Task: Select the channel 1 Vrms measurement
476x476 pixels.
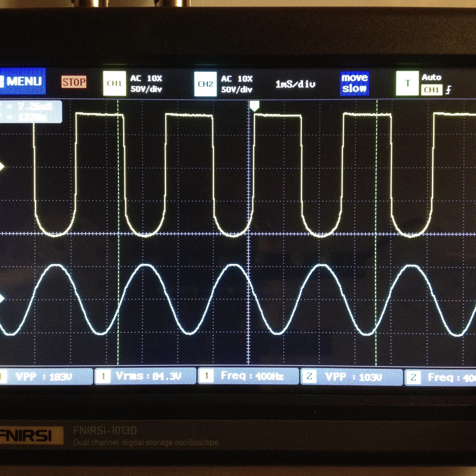Action: 145,376
